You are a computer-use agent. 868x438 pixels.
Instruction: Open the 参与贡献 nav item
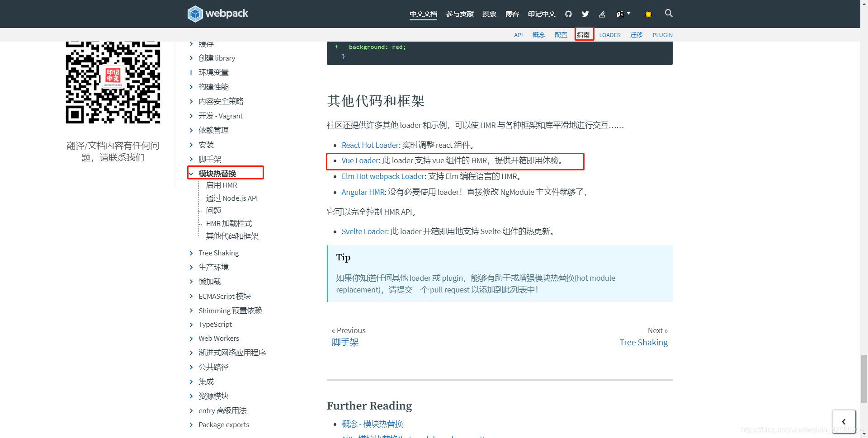pyautogui.click(x=460, y=14)
